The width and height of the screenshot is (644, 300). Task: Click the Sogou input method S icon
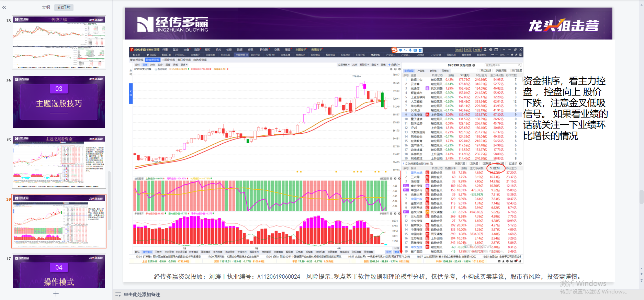pyautogui.click(x=394, y=50)
